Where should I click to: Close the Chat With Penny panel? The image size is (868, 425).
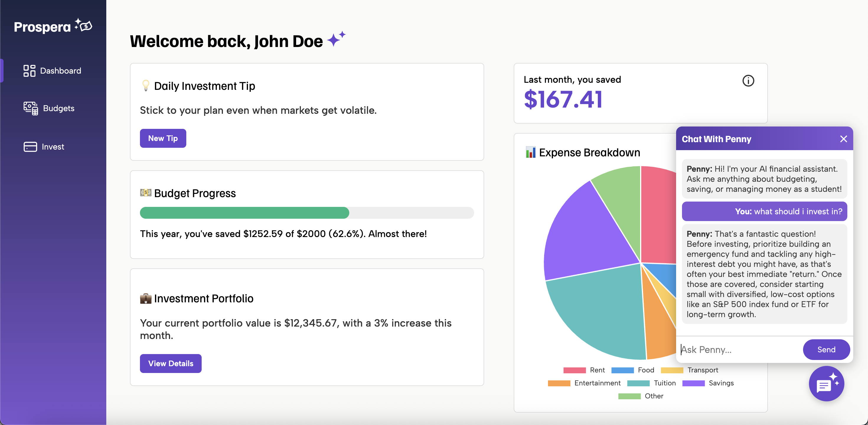point(843,139)
